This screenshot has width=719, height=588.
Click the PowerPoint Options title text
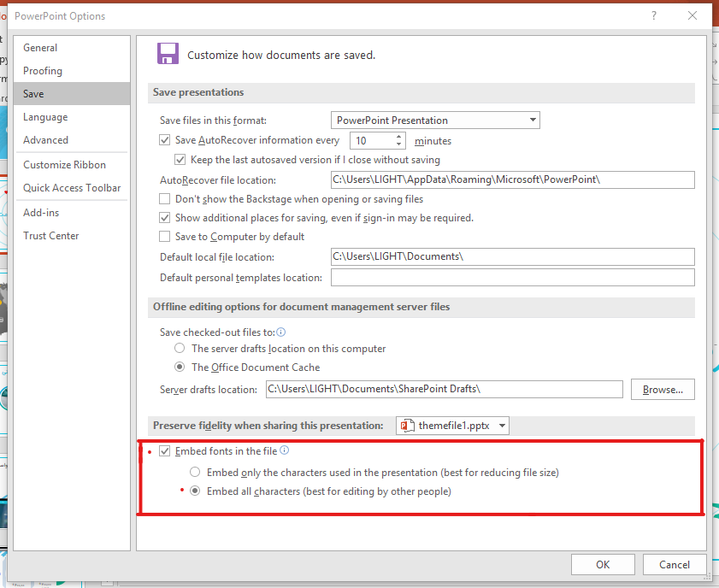tap(60, 16)
